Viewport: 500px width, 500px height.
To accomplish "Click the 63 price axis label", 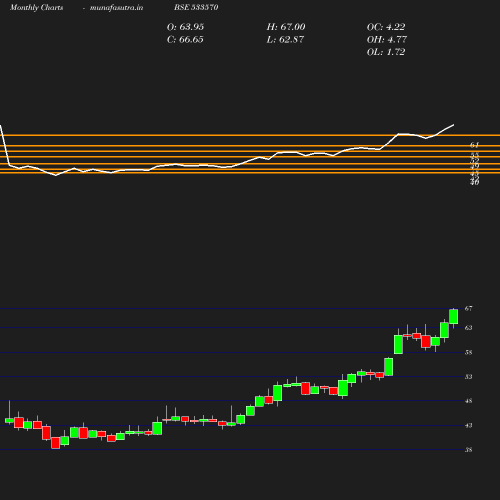I will coord(468,328).
